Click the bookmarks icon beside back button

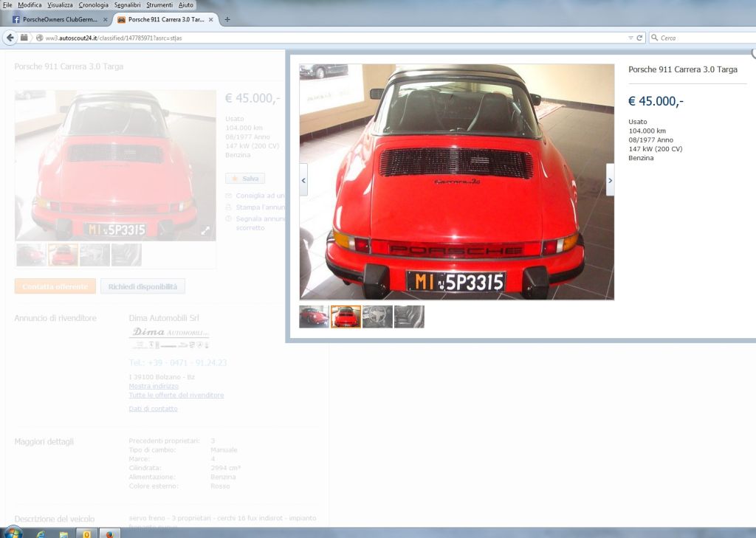coord(24,38)
